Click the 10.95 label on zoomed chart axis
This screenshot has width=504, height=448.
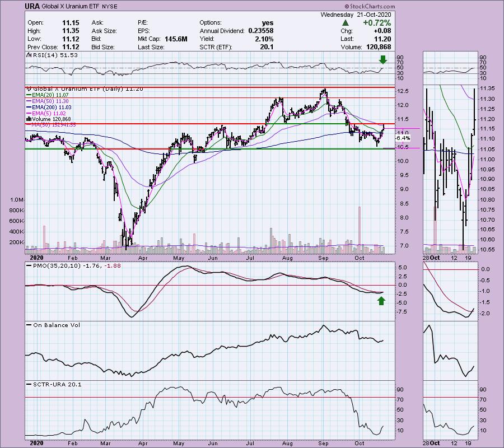point(487,169)
